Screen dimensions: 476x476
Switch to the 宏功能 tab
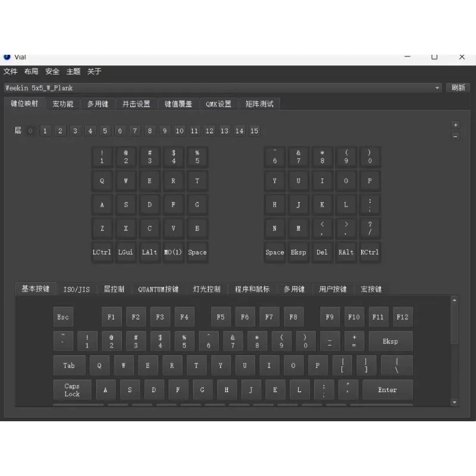click(x=63, y=104)
